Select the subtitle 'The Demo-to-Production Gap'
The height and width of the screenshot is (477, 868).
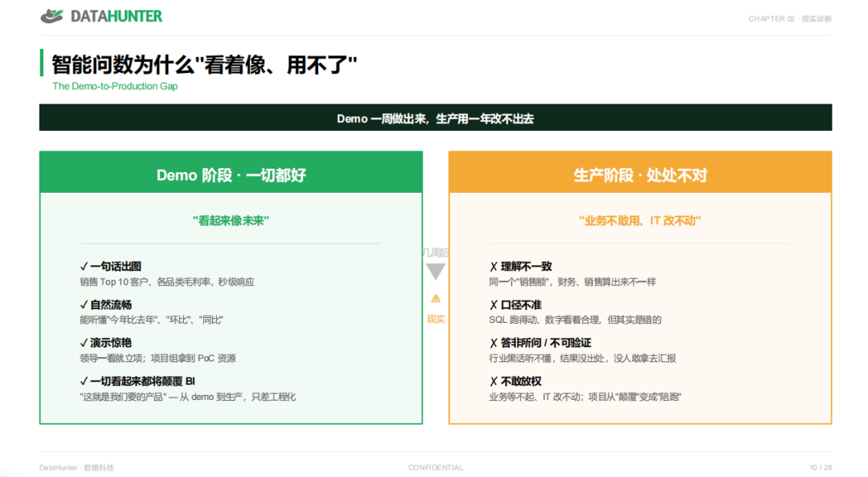tap(115, 86)
